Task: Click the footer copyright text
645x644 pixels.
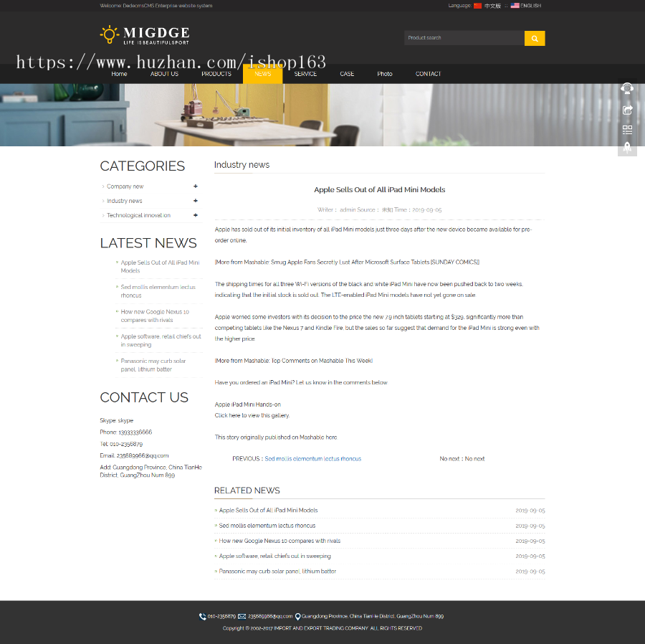Action: pos(322,628)
